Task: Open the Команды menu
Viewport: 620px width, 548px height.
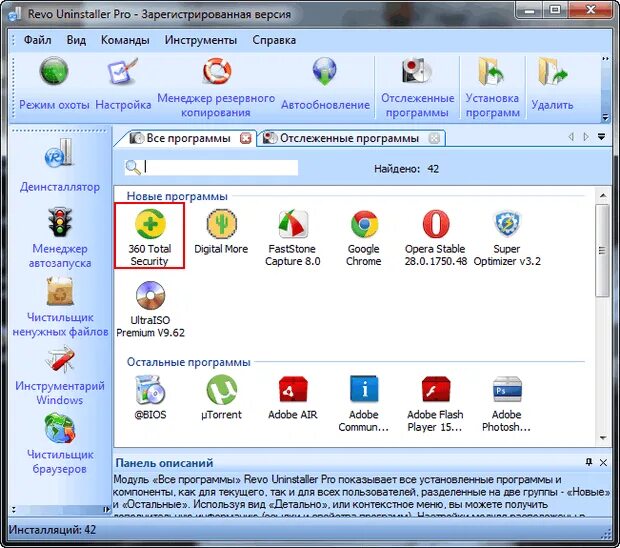Action: click(x=125, y=40)
